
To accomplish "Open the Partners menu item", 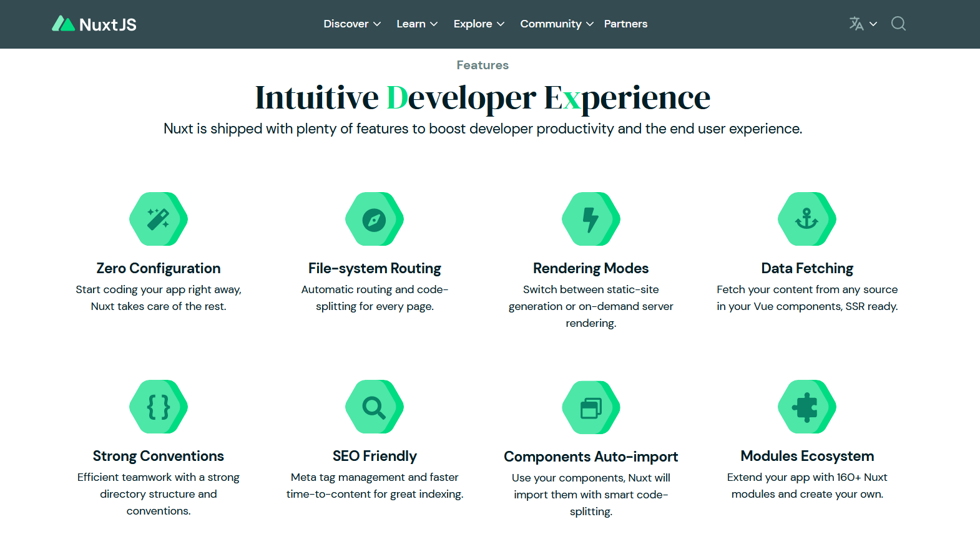I will pyautogui.click(x=625, y=24).
